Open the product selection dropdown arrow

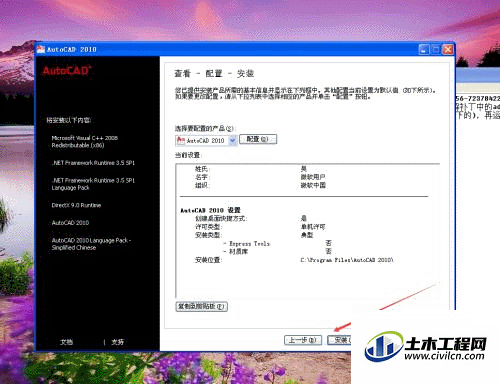click(x=233, y=140)
